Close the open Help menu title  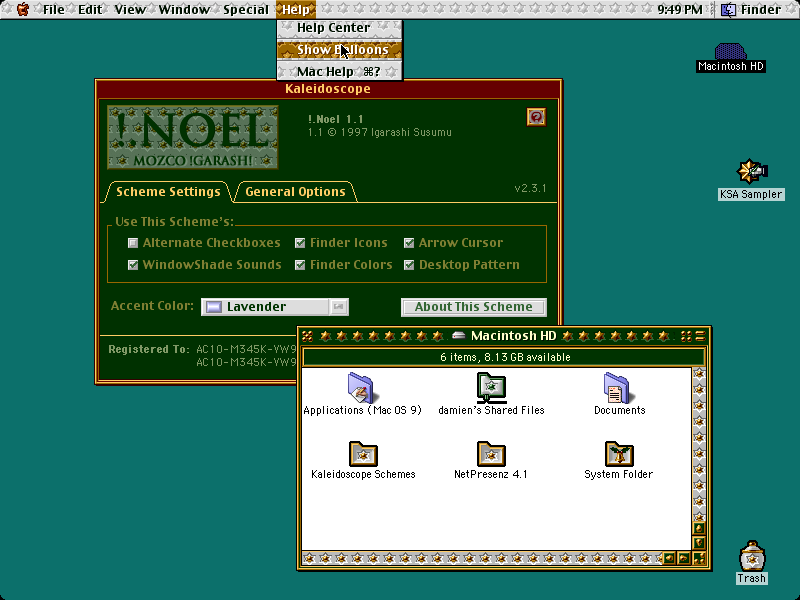pos(296,9)
